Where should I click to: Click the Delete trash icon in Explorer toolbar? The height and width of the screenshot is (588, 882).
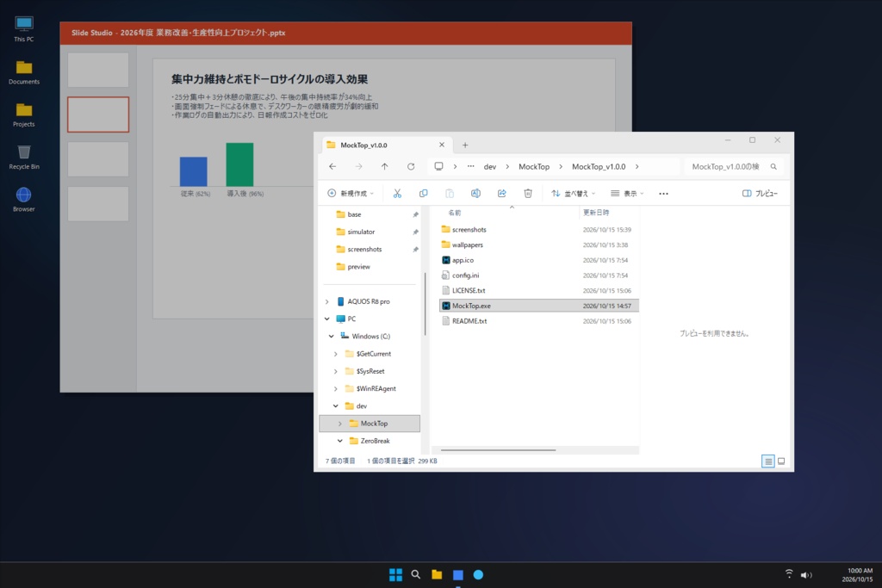click(x=528, y=194)
